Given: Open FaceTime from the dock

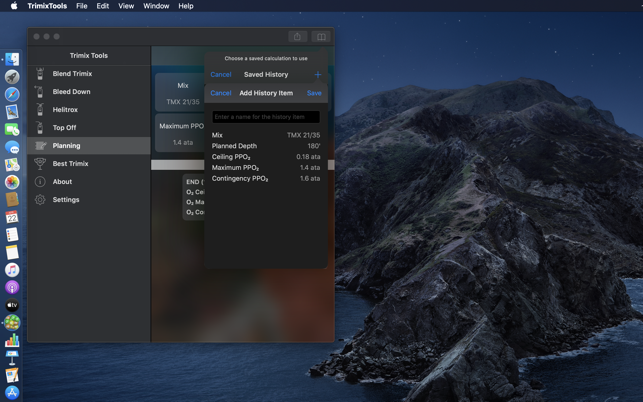Looking at the screenshot, I should [x=12, y=130].
